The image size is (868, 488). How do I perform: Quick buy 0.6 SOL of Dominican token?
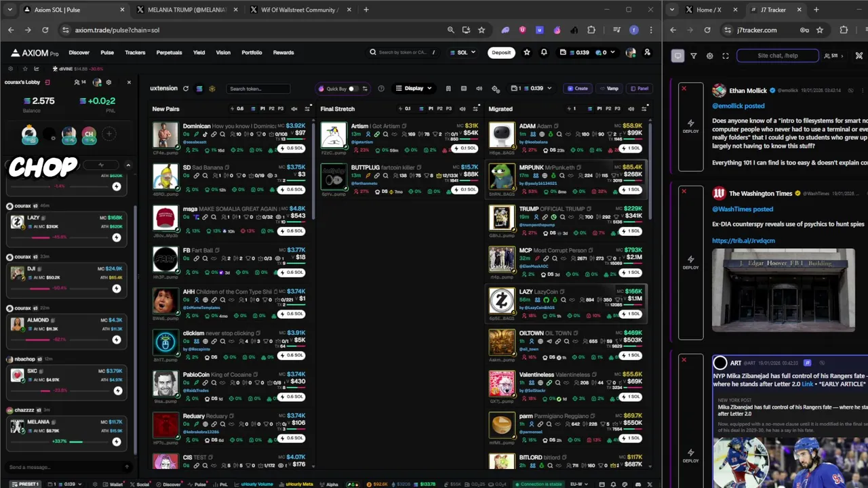pyautogui.click(x=292, y=148)
